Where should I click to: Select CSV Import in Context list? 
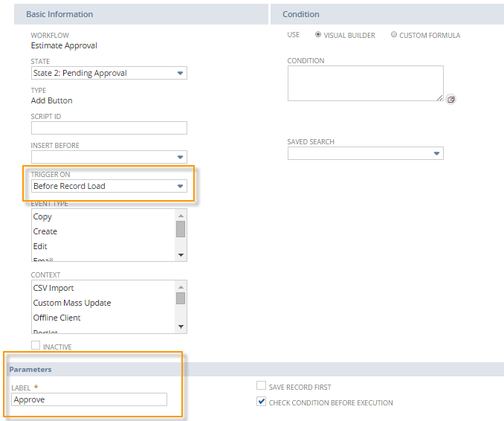103,288
